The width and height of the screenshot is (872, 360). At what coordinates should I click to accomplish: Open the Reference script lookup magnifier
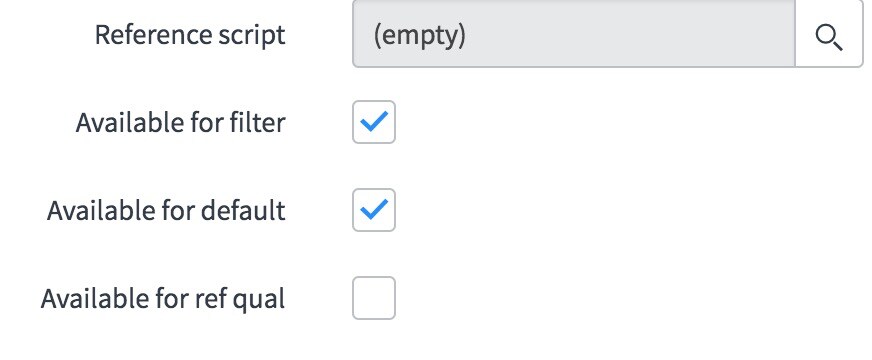(x=829, y=36)
